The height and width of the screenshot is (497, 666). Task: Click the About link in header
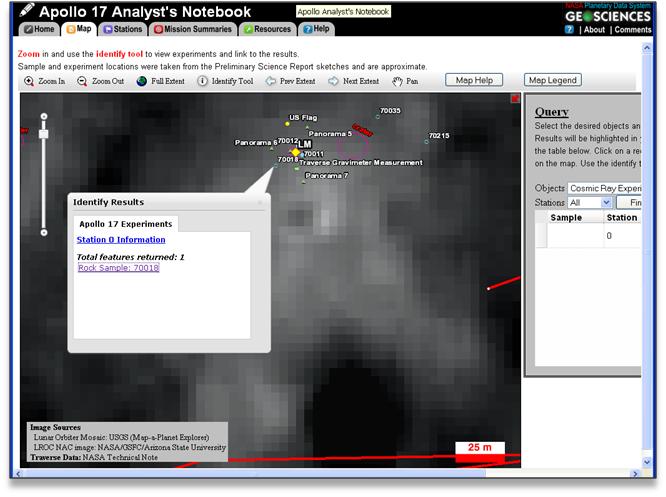tap(594, 30)
